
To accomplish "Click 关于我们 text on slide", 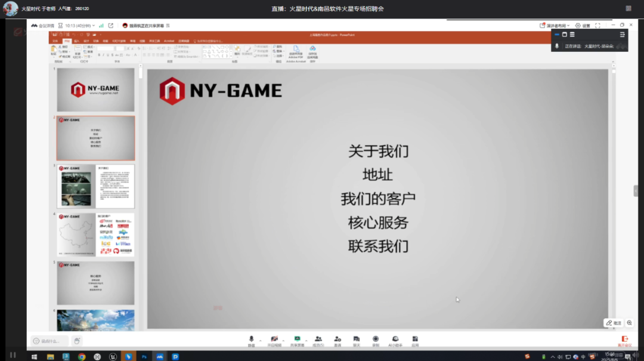I will point(378,152).
